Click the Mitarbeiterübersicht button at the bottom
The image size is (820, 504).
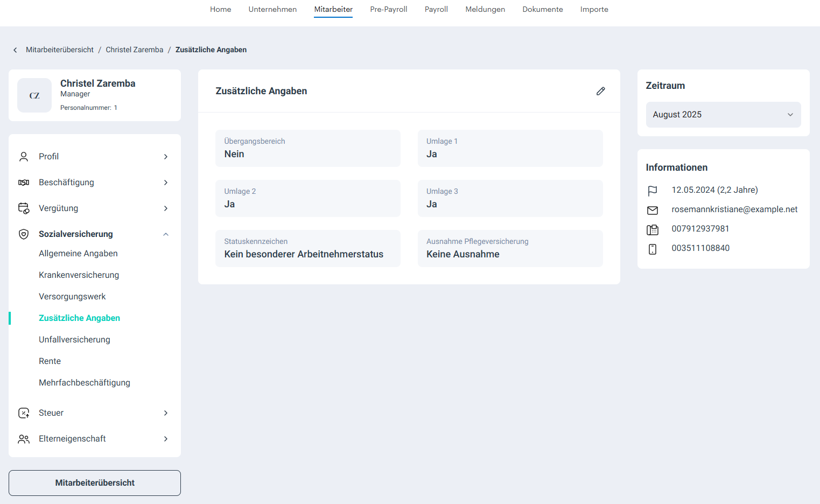(95, 483)
